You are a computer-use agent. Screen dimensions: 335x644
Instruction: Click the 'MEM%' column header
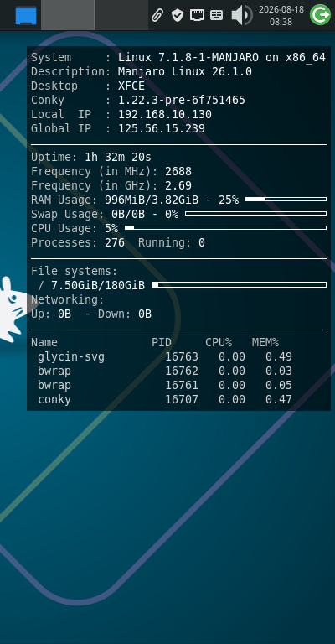tap(265, 342)
